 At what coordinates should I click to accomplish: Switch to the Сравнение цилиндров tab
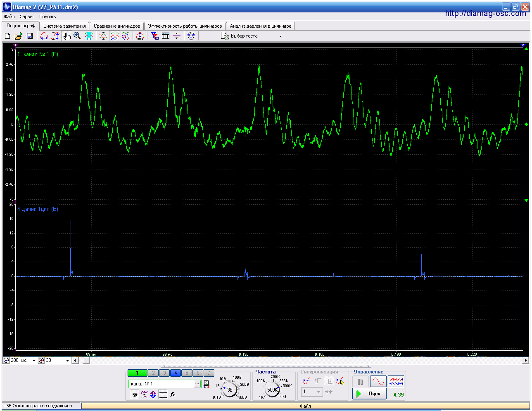pos(117,26)
